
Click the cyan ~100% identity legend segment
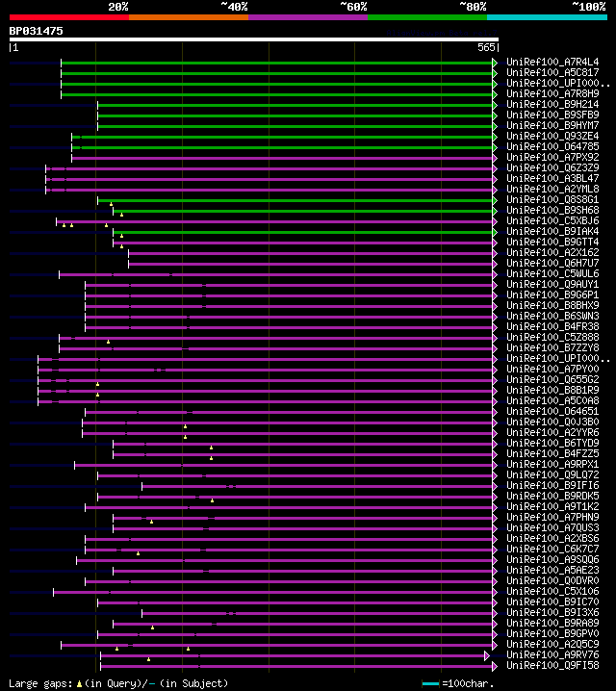pos(547,17)
